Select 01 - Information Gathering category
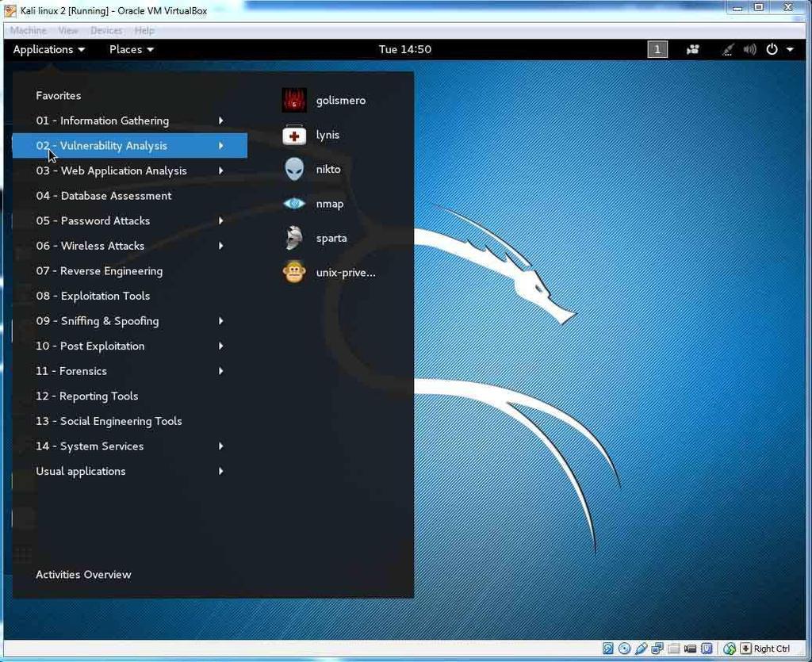Screen dimensions: 812x662 coord(129,121)
